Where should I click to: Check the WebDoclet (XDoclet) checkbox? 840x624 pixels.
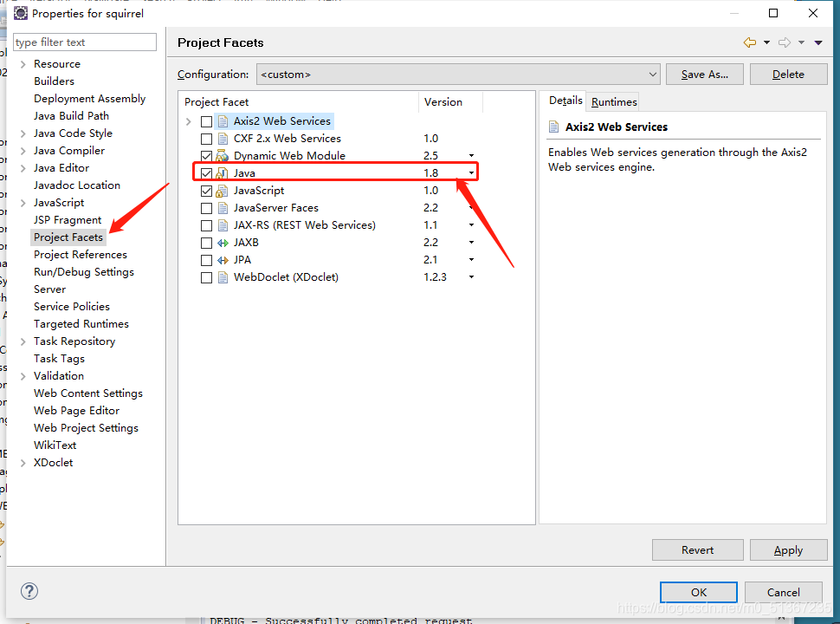coord(206,277)
